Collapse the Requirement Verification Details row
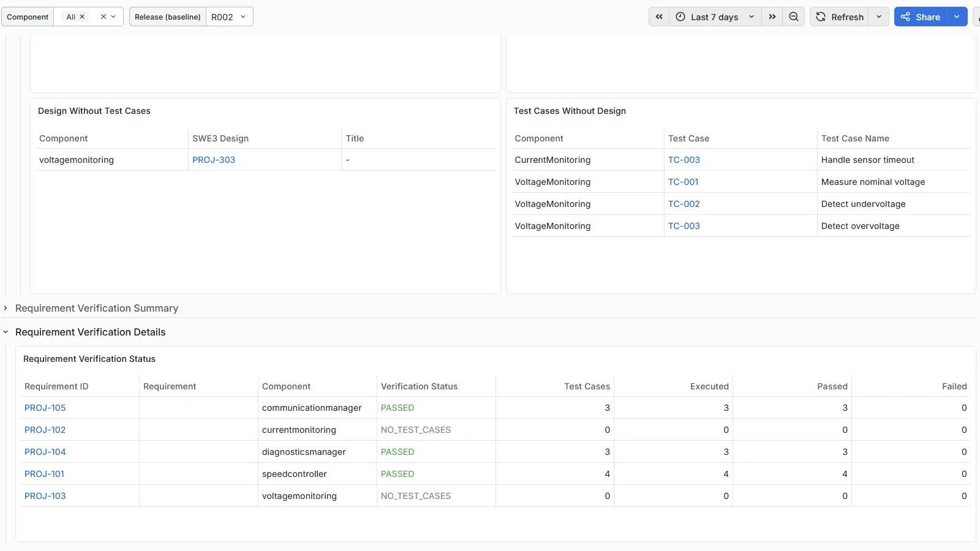This screenshot has height=551, width=980. 90,332
